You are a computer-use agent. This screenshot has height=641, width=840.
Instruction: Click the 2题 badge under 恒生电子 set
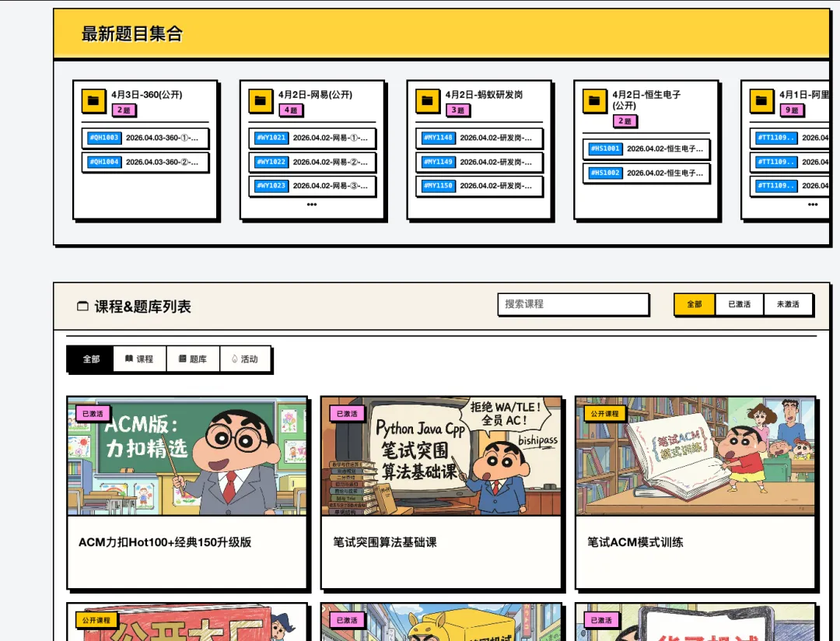point(625,121)
